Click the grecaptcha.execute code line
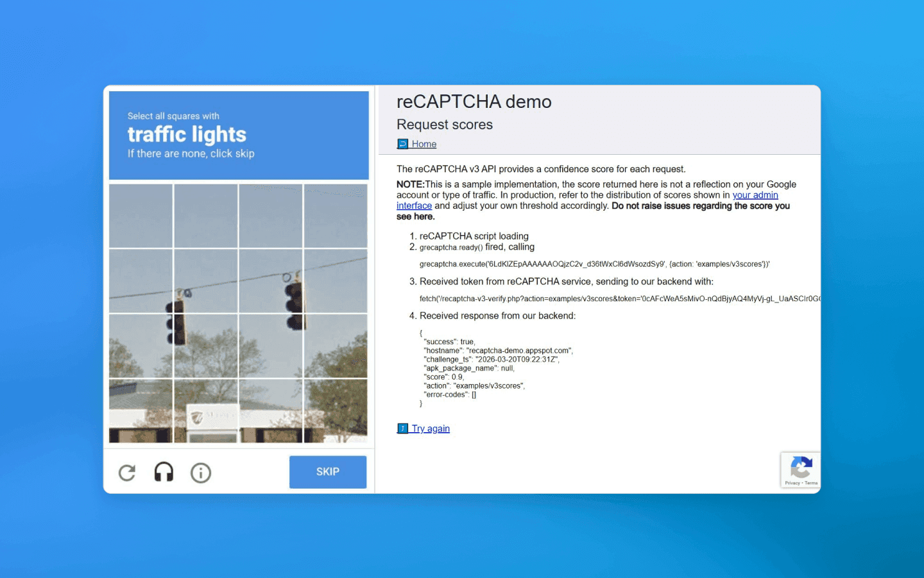Viewport: 924px width, 578px height. pos(594,264)
